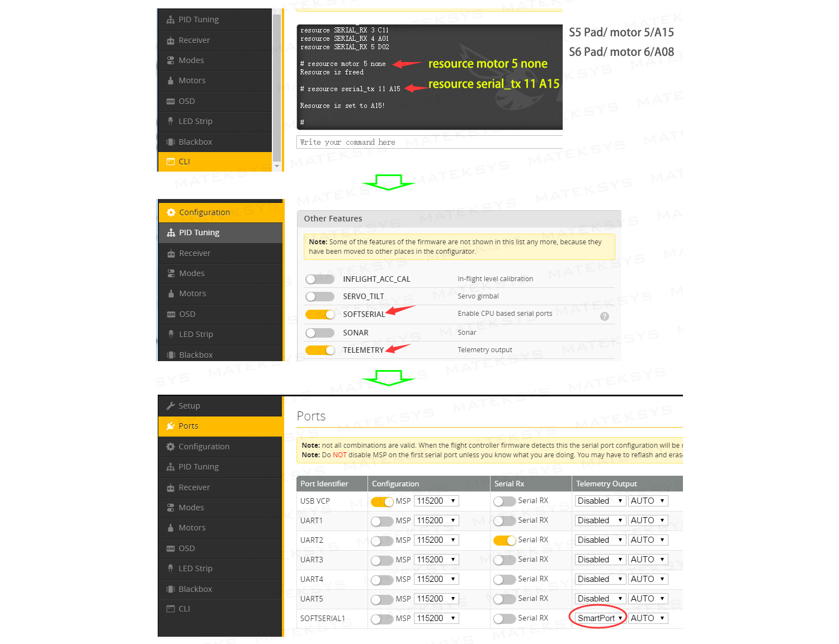
Task: Click highlighted Ports plug icon in bottom screenshot
Action: point(171,426)
